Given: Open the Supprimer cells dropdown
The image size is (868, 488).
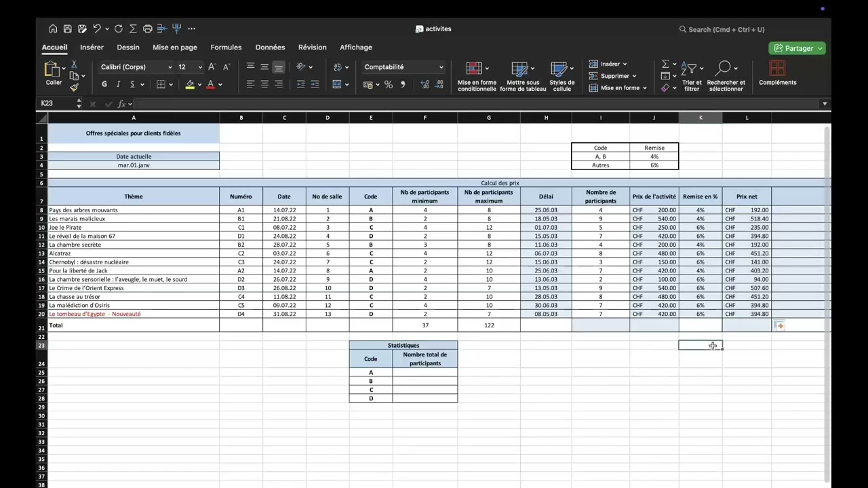Looking at the screenshot, I should [612, 76].
